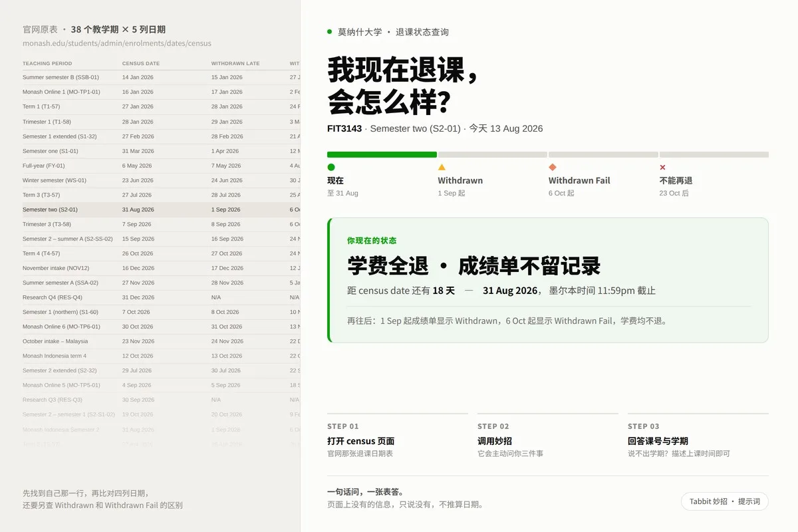
Task: Click the Withdrawn Fail stage label
Action: pos(579,180)
